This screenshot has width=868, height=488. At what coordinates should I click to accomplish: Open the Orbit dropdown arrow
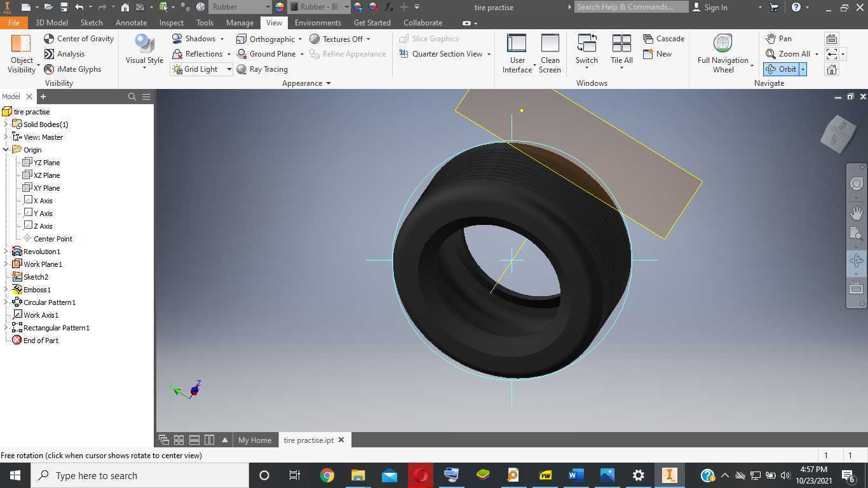[803, 69]
